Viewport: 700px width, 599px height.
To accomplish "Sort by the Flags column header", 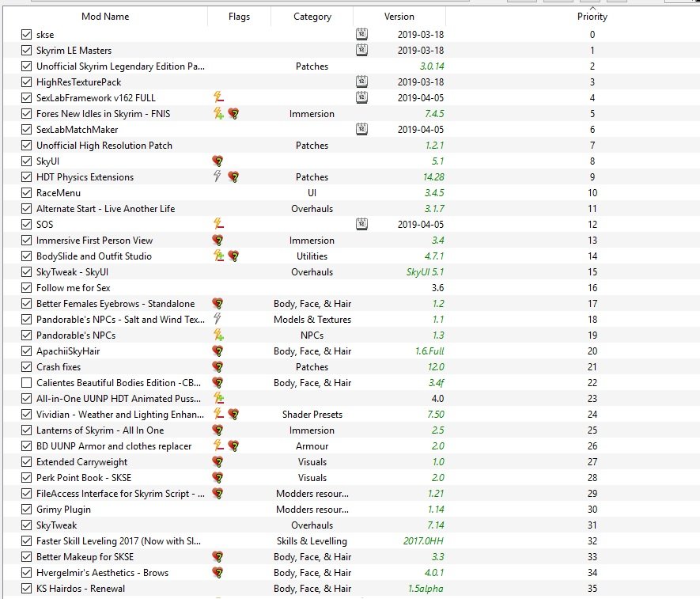I will click(x=240, y=17).
